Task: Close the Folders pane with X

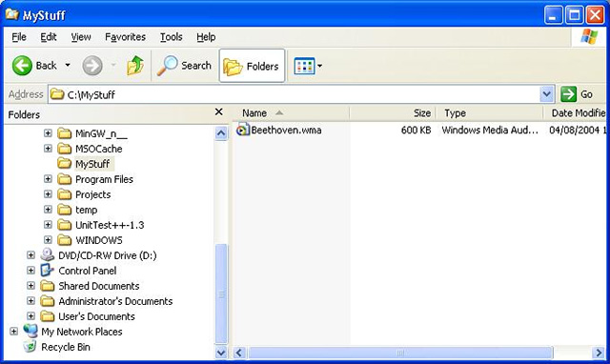Action: [x=219, y=112]
